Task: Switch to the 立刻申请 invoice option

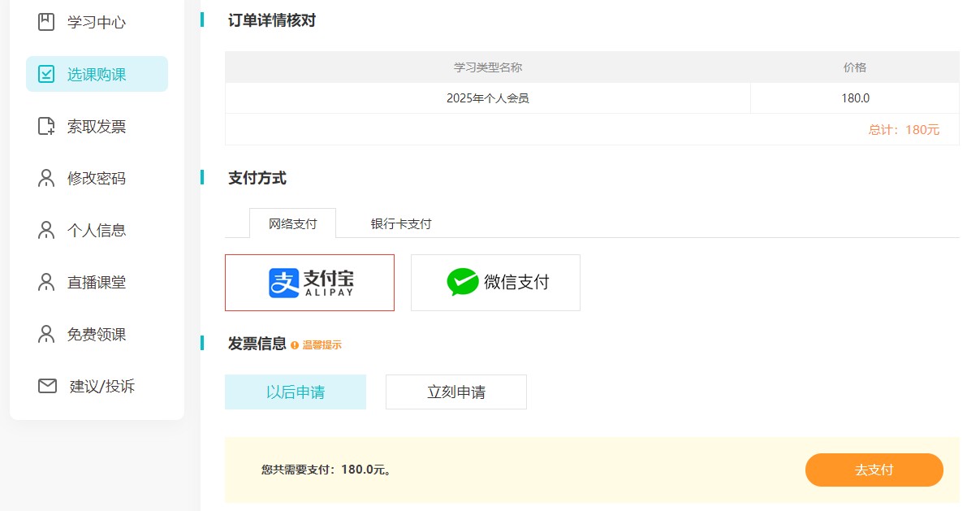Action: point(455,391)
